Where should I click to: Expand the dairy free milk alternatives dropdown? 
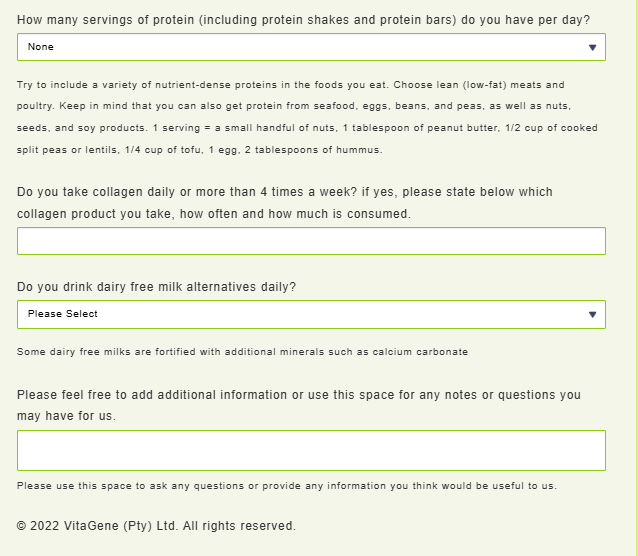[300, 314]
